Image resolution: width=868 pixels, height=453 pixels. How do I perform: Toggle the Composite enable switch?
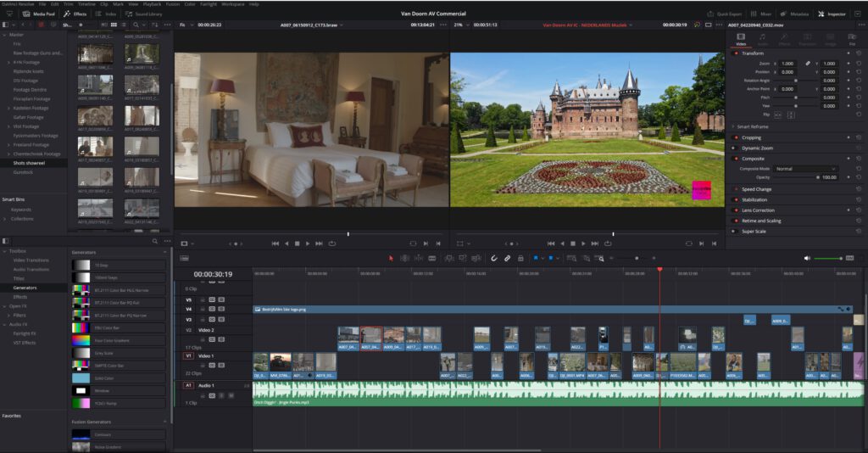pyautogui.click(x=736, y=159)
